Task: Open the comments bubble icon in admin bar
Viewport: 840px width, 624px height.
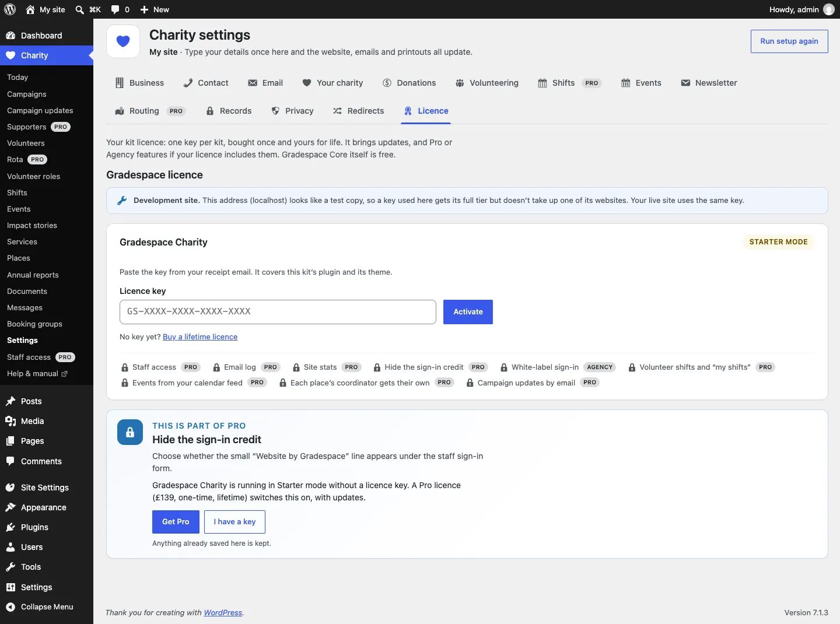Action: coord(115,9)
